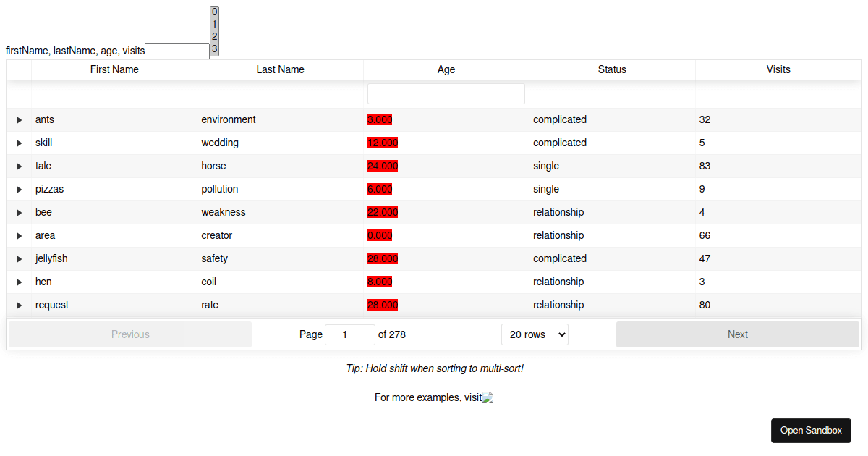Image resolution: width=868 pixels, height=456 pixels.
Task: Sort table by Visits column header
Action: (x=778, y=69)
